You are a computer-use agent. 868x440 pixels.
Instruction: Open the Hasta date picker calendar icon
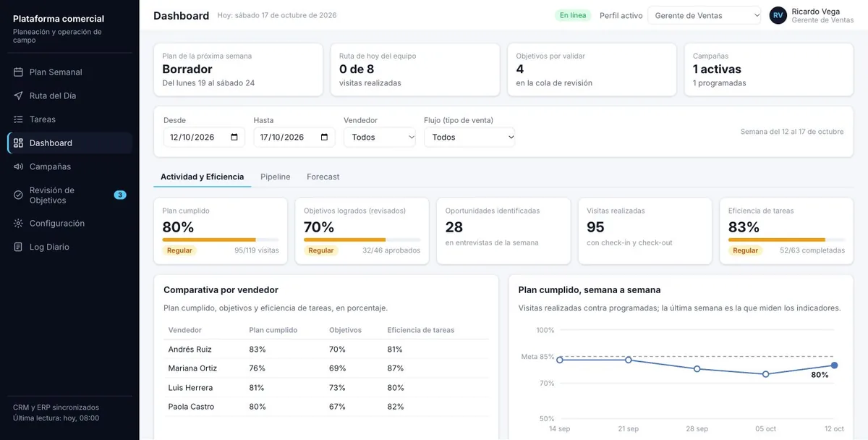click(324, 137)
